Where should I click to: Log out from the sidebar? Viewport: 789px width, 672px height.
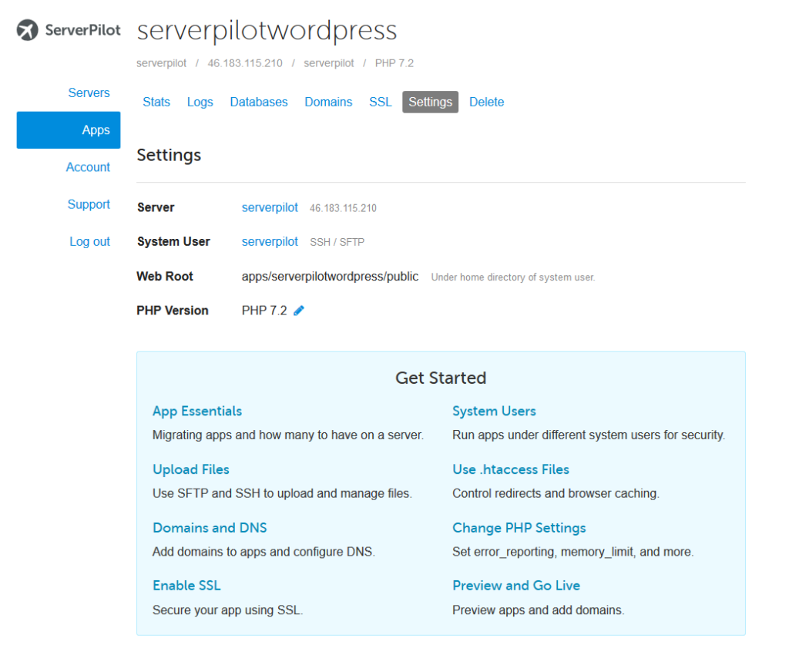click(x=89, y=242)
